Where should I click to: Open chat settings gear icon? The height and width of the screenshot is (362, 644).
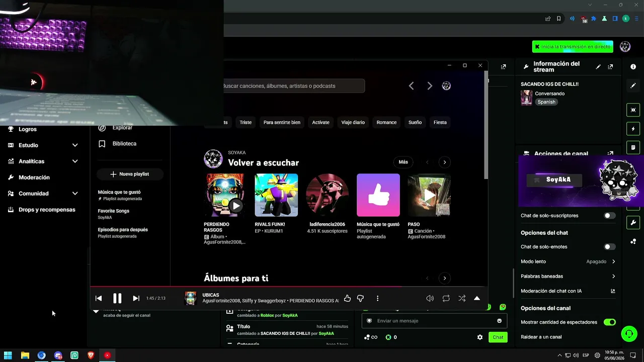pos(480,337)
